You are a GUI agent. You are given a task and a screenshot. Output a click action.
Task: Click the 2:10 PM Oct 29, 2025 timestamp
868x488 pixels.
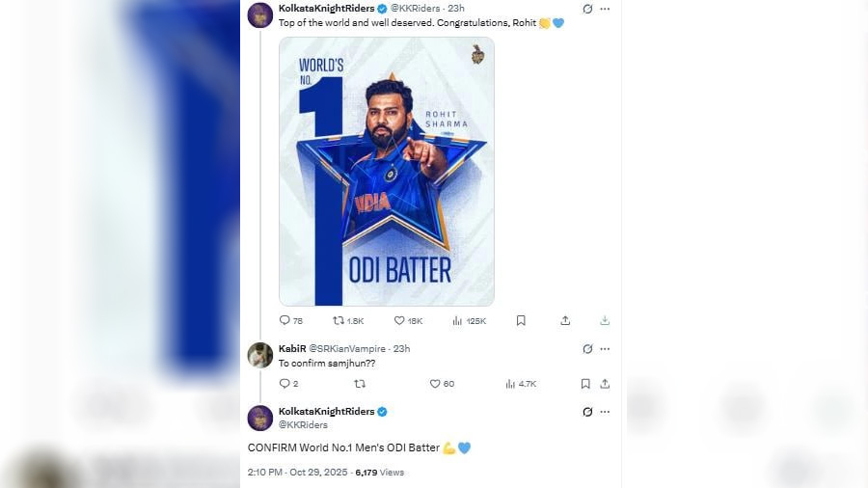(x=298, y=473)
